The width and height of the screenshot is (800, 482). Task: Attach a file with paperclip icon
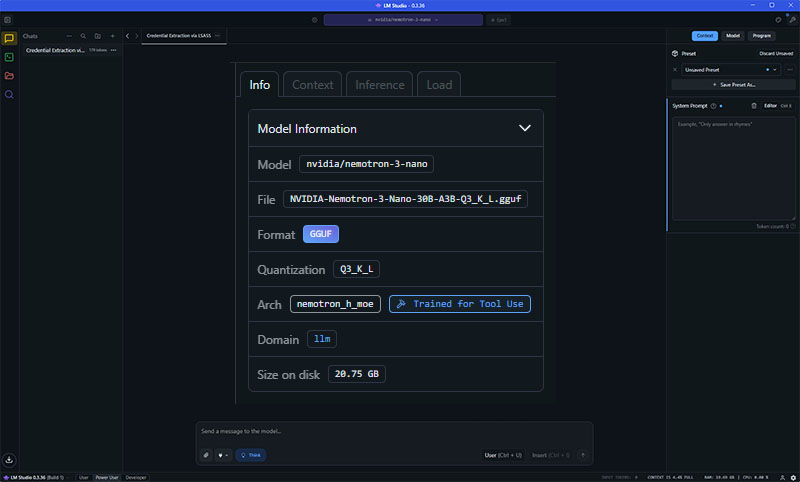[206, 455]
